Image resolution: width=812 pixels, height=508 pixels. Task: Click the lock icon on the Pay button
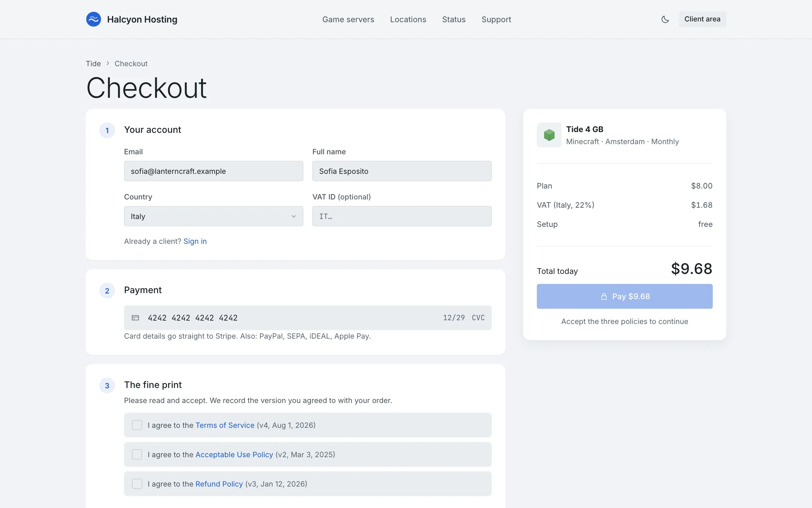(604, 297)
